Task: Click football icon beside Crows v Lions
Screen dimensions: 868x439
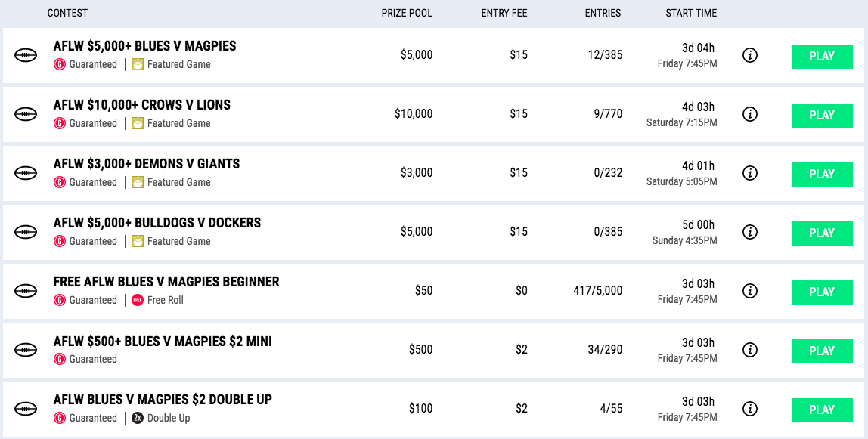Action: coord(26,114)
